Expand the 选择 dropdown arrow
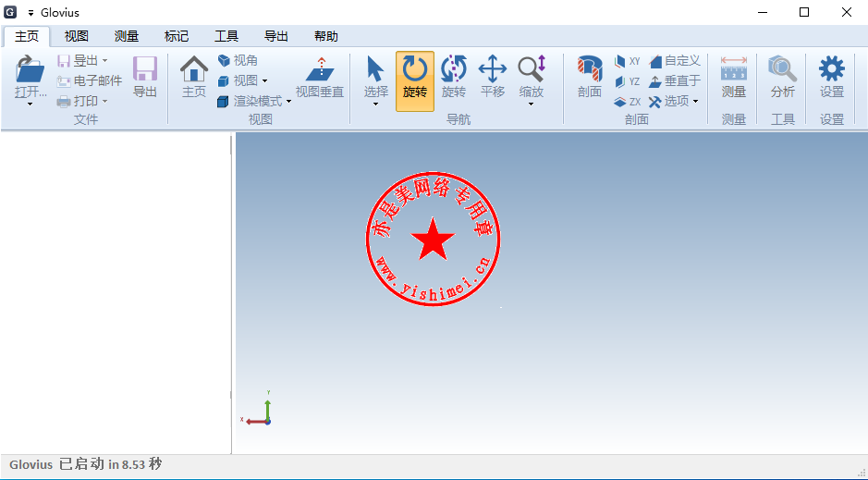 tap(375, 105)
